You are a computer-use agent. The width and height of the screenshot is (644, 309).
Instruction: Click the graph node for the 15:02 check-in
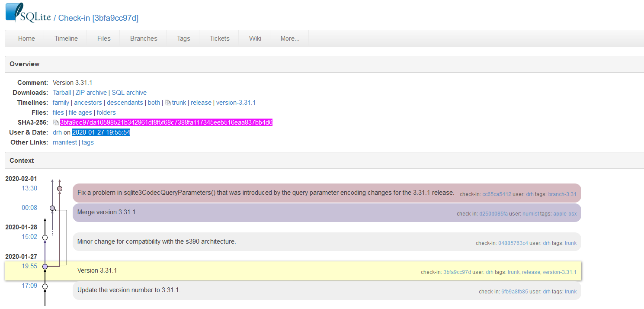click(x=45, y=238)
